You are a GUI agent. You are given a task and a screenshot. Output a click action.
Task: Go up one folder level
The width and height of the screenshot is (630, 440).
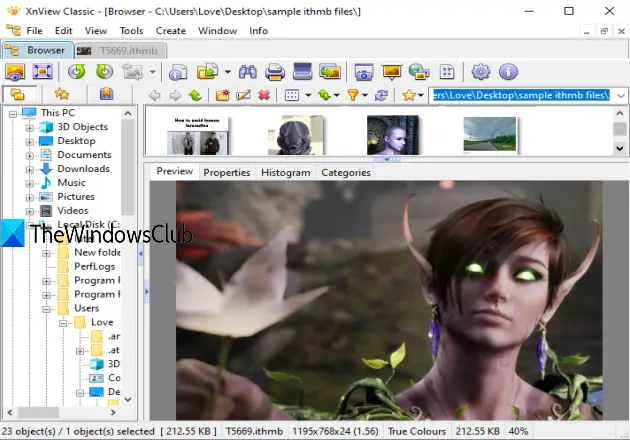point(194,96)
